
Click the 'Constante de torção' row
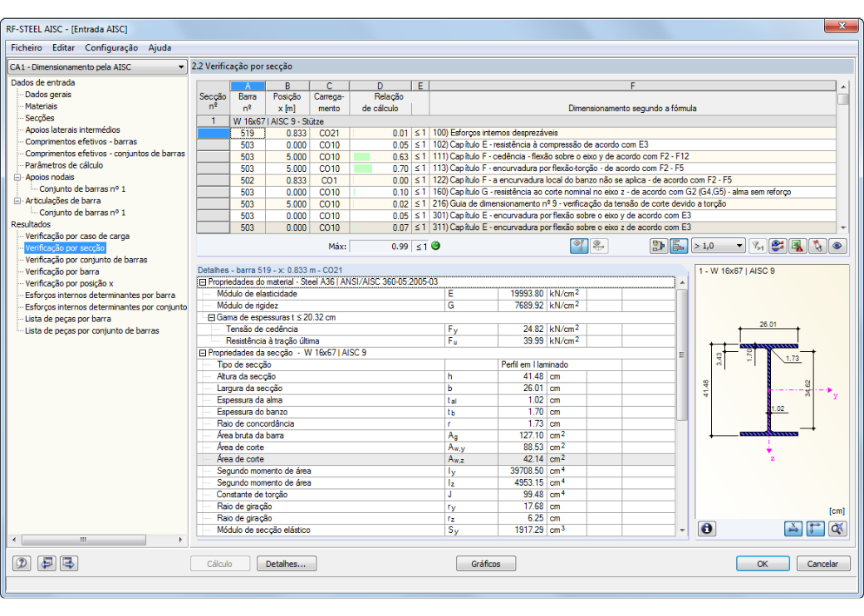435,495
